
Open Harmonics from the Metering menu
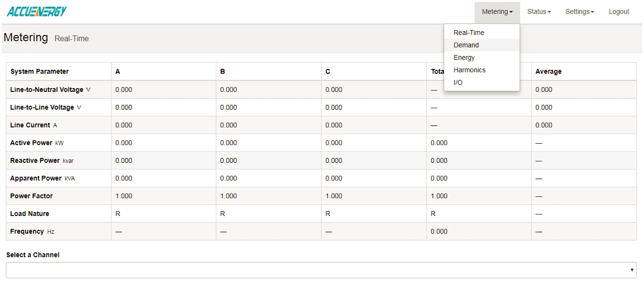pos(469,70)
